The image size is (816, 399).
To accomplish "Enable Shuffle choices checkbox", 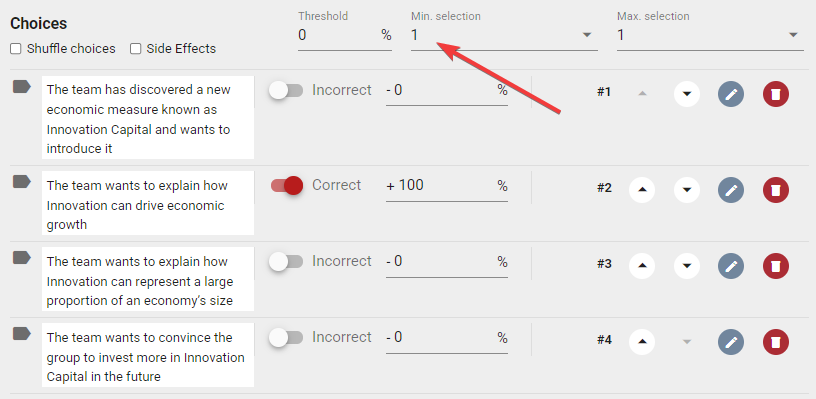I will point(16,49).
